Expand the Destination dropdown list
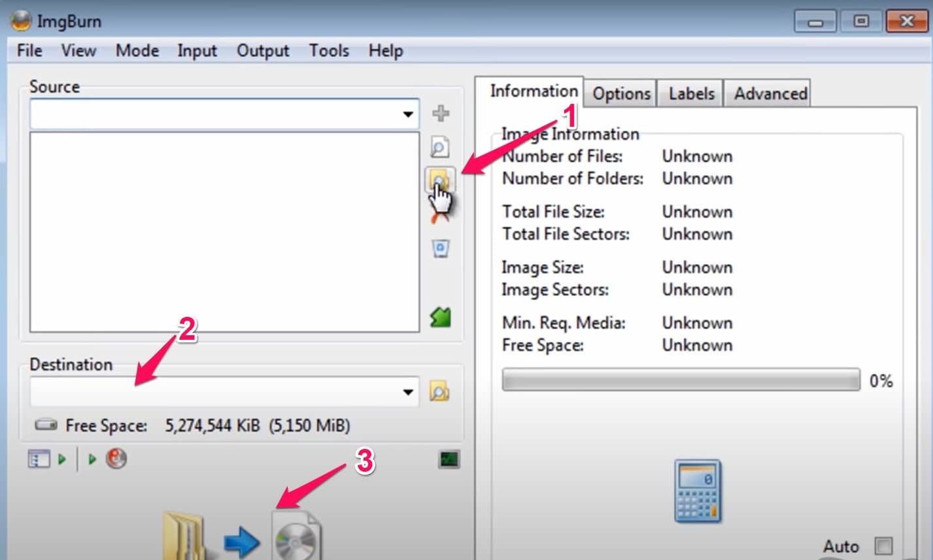Viewport: 933px width, 560px height. pos(408,392)
